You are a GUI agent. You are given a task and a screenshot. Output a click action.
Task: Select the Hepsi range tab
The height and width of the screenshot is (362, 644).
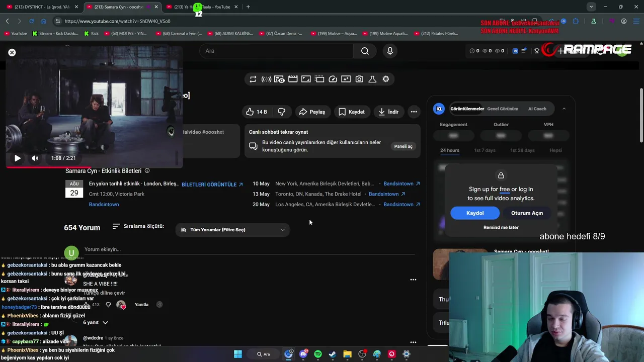pyautogui.click(x=555, y=150)
